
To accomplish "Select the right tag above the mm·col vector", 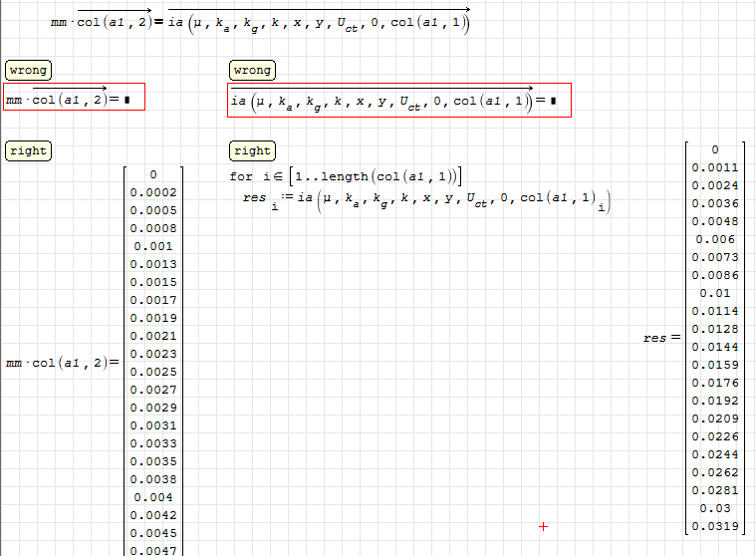I will 28,151.
